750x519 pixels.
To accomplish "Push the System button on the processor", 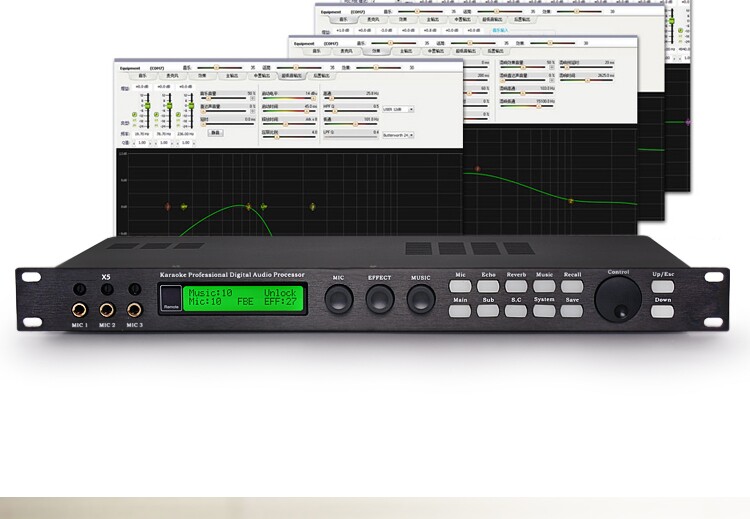I will [544, 311].
